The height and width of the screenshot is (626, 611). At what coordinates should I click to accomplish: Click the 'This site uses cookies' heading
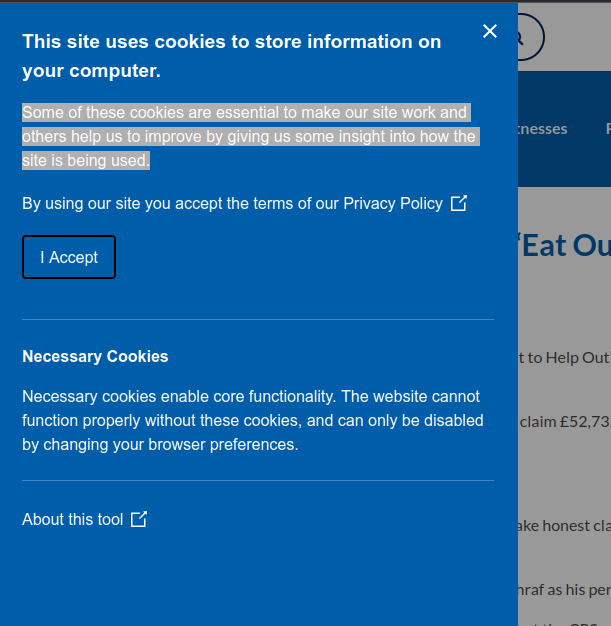click(232, 56)
